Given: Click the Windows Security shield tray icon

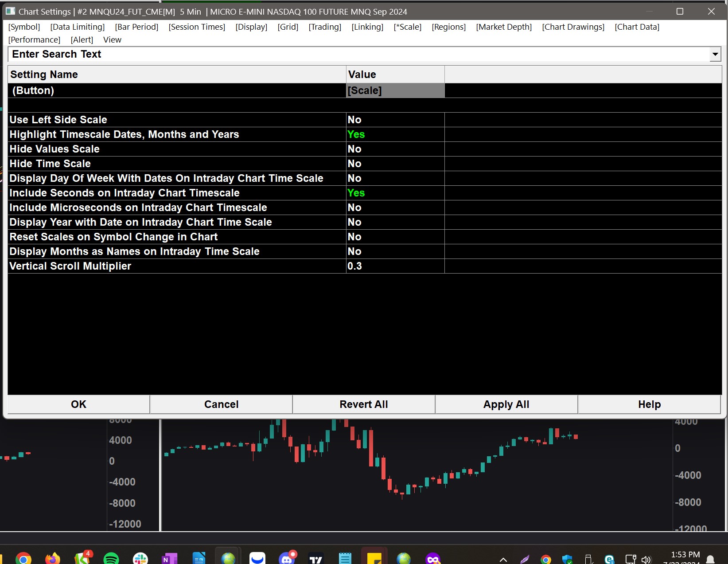Looking at the screenshot, I should pos(567,560).
